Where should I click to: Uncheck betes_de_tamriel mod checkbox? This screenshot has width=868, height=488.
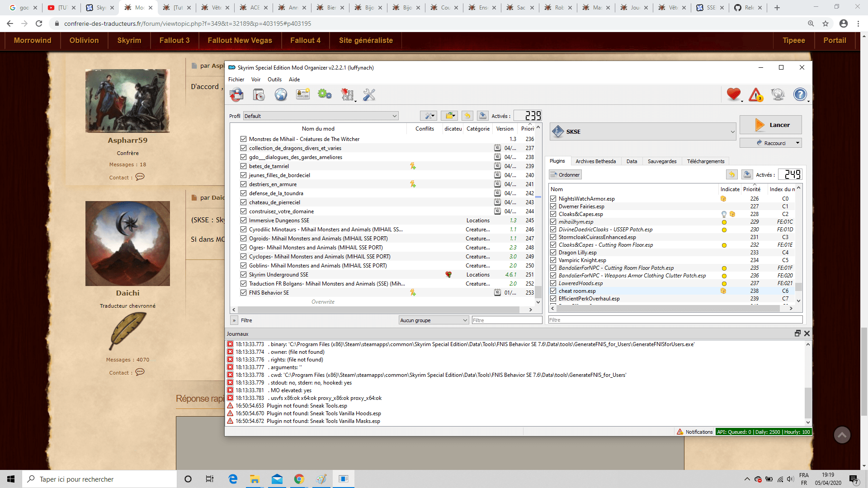pyautogui.click(x=243, y=166)
